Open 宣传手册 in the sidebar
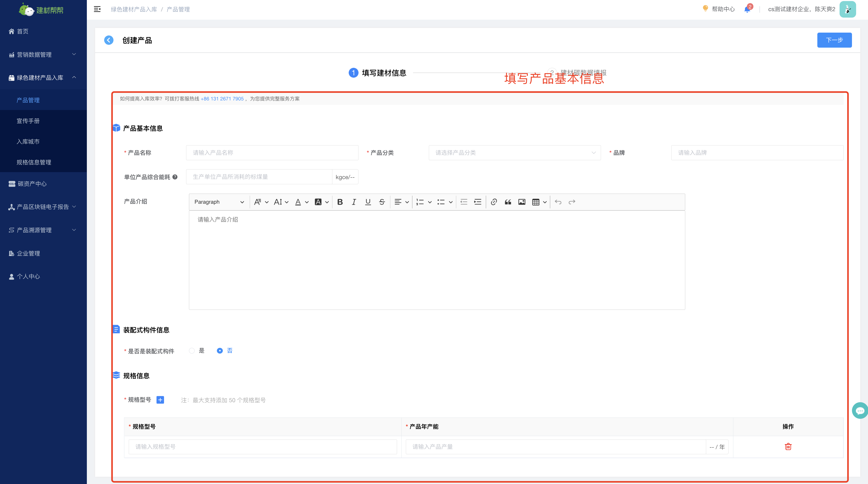This screenshot has width=868, height=484. 28,121
